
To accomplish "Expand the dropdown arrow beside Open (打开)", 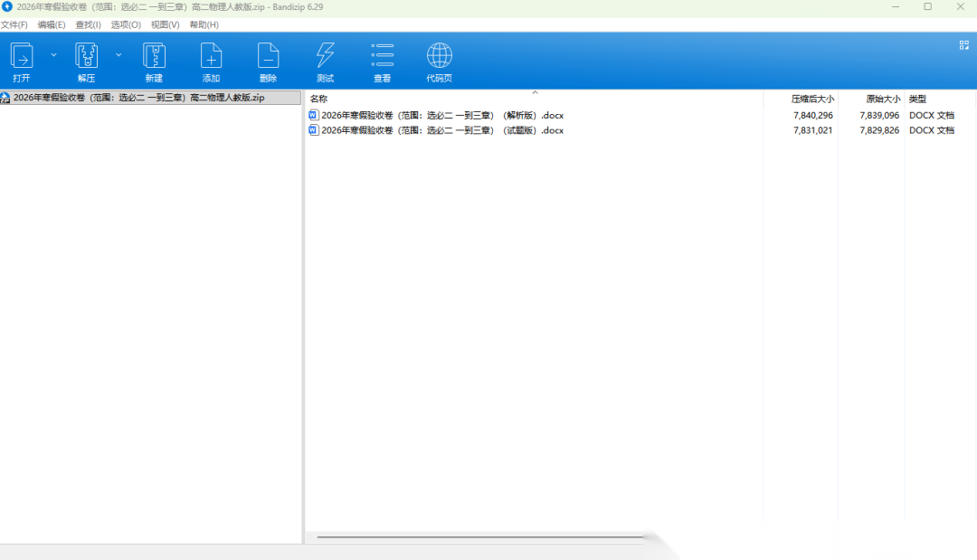I will coord(53,55).
